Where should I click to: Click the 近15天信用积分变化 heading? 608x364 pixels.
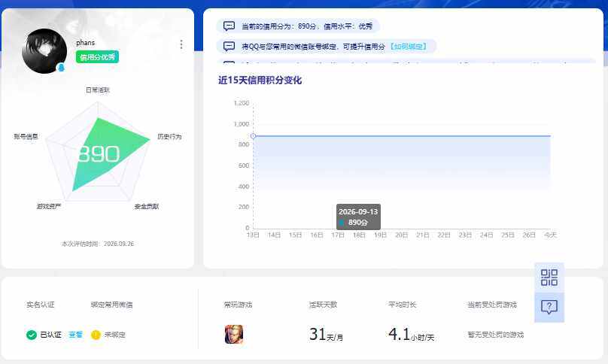260,80
